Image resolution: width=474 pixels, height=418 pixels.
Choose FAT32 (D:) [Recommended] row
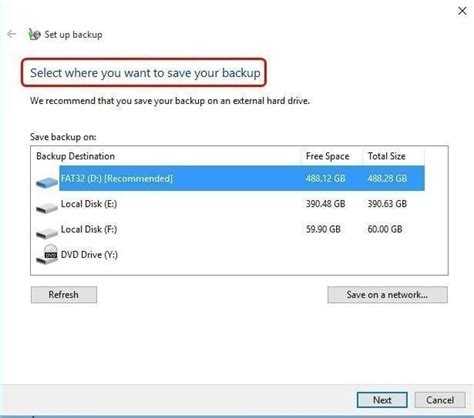click(x=242, y=178)
